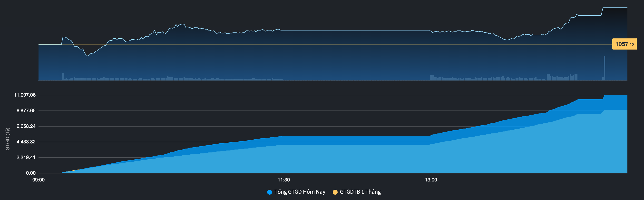Viewport: 644px width, 200px height.
Task: Click the 11,097.06 y-axis value
Action: point(25,95)
